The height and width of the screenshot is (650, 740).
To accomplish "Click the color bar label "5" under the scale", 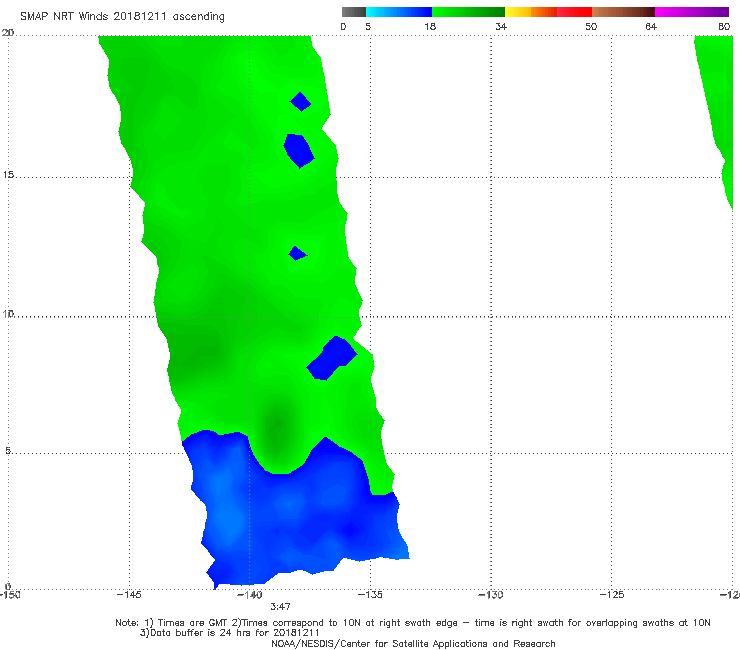I will pos(368,26).
